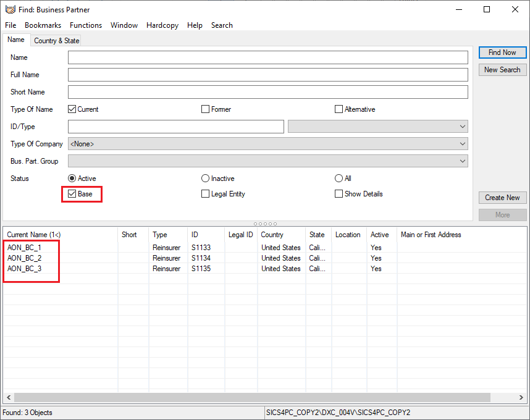This screenshot has height=420, width=530.
Task: Enable the Legal Entity checkbox
Action: pyautogui.click(x=206, y=194)
